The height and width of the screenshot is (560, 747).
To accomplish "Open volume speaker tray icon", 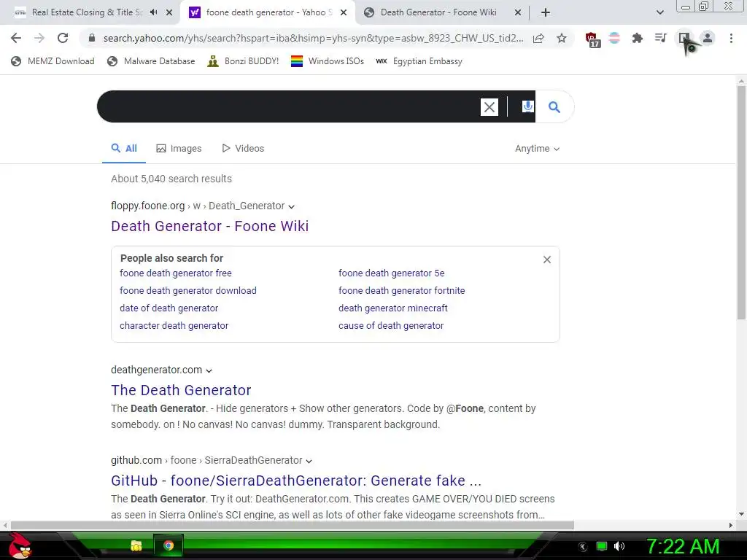I will coord(619,546).
